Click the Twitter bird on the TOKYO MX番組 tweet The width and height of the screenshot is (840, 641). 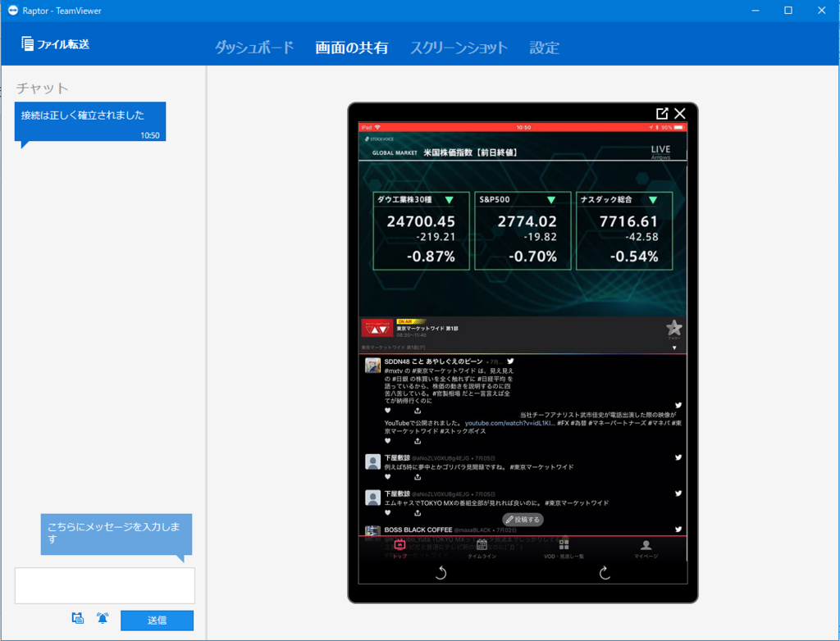click(678, 493)
